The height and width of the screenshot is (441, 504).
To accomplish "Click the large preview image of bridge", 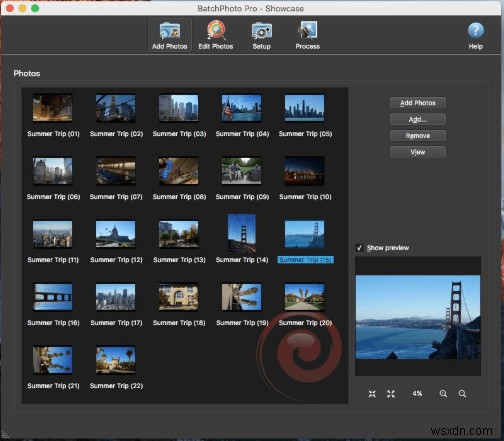I will pyautogui.click(x=418, y=317).
